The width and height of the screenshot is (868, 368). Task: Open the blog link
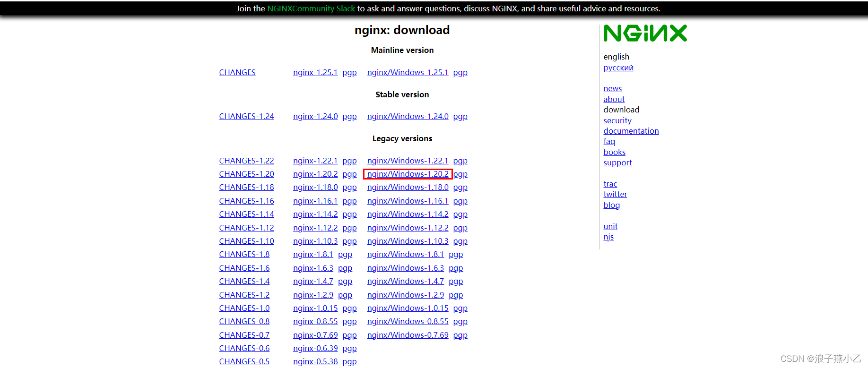click(x=611, y=205)
